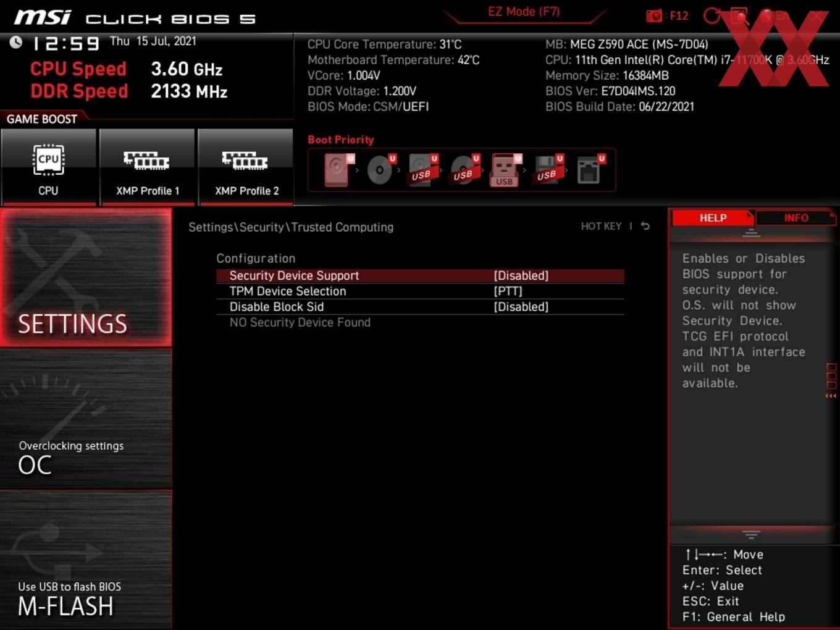This screenshot has width=840, height=630.
Task: Enable CPU Game Boost
Action: 48,166
